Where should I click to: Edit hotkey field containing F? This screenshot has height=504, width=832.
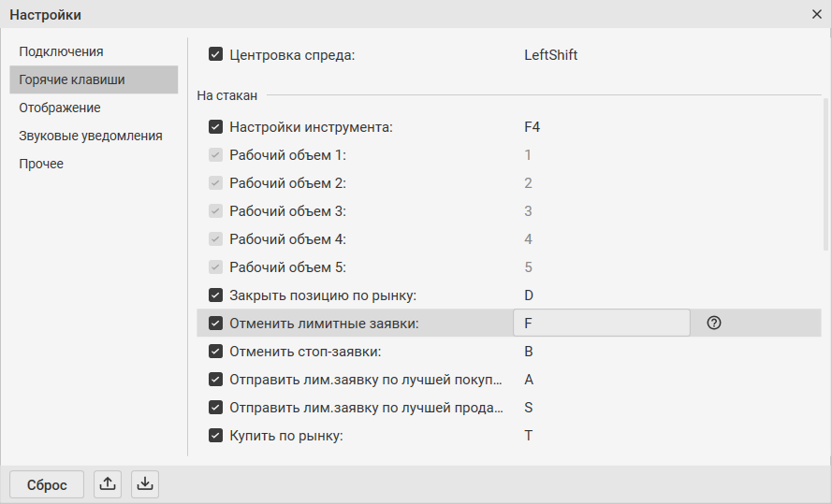pyautogui.click(x=601, y=323)
